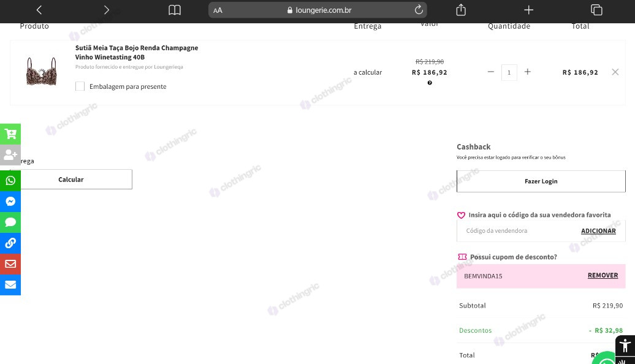
Task: Remove the Sutiã item with the X
Action: pyautogui.click(x=615, y=72)
